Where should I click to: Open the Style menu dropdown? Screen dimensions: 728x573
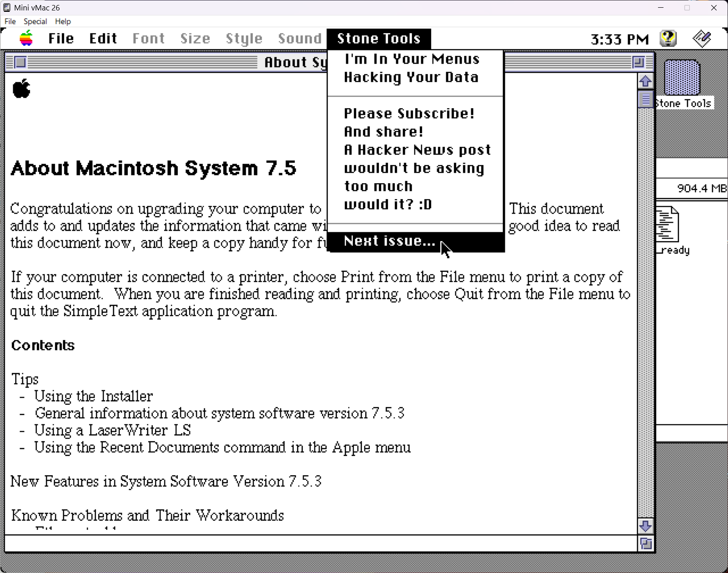pyautogui.click(x=244, y=38)
